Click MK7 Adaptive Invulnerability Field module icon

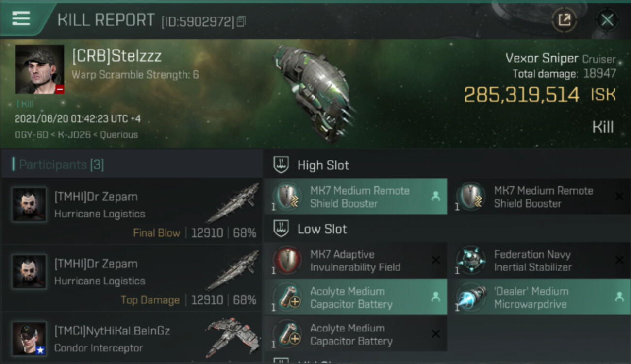pyautogui.click(x=287, y=261)
